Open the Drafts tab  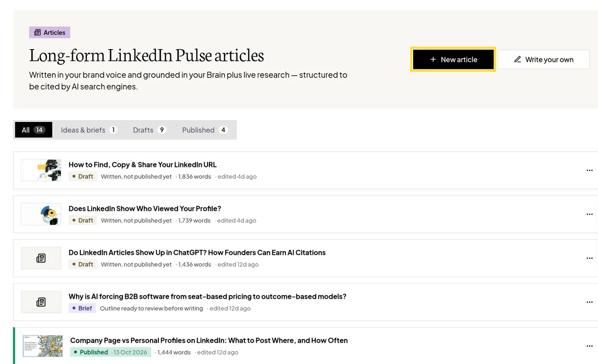(x=149, y=130)
